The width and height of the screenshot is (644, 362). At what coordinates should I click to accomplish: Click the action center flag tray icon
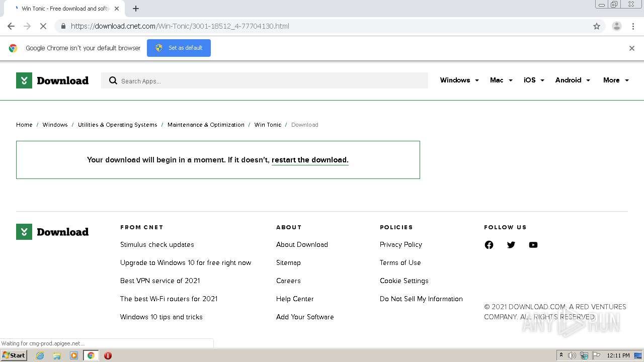pos(596,355)
